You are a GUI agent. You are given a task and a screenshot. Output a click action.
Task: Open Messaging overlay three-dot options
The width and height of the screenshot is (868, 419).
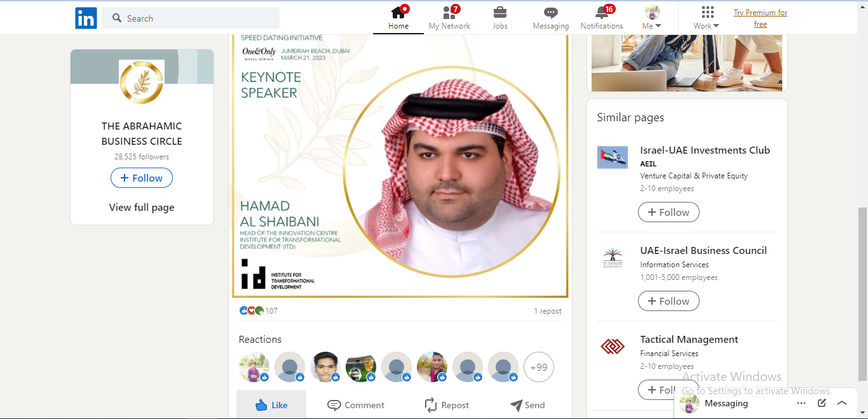[801, 403]
